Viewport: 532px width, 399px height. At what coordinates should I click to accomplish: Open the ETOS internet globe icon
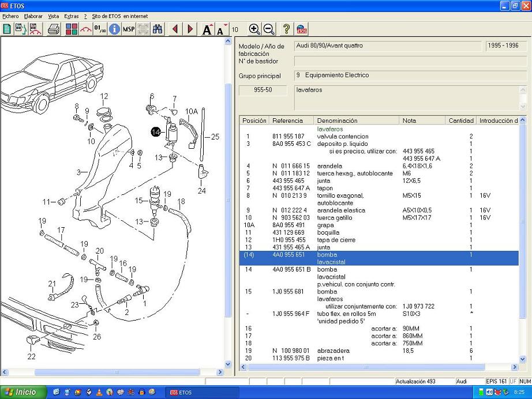[x=302, y=29]
